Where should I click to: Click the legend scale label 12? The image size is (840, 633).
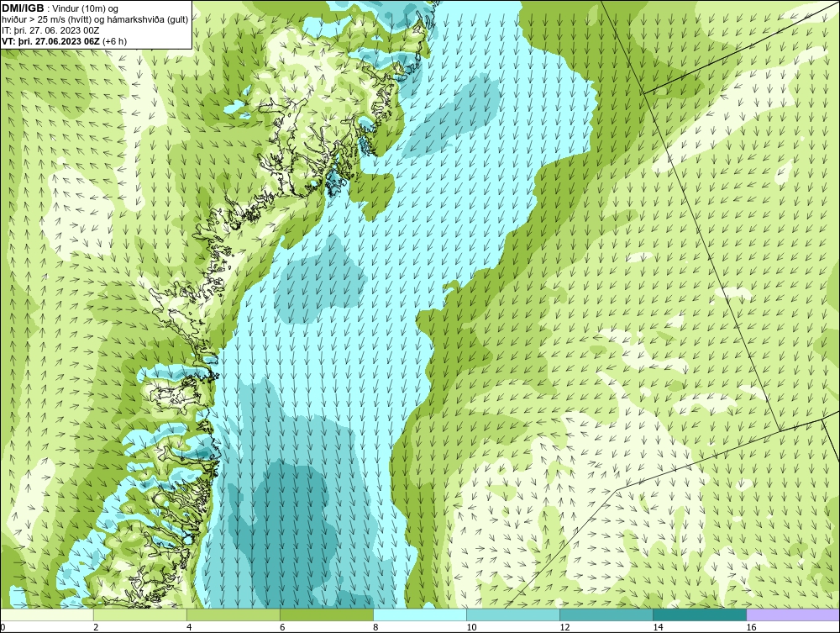pyautogui.click(x=564, y=627)
